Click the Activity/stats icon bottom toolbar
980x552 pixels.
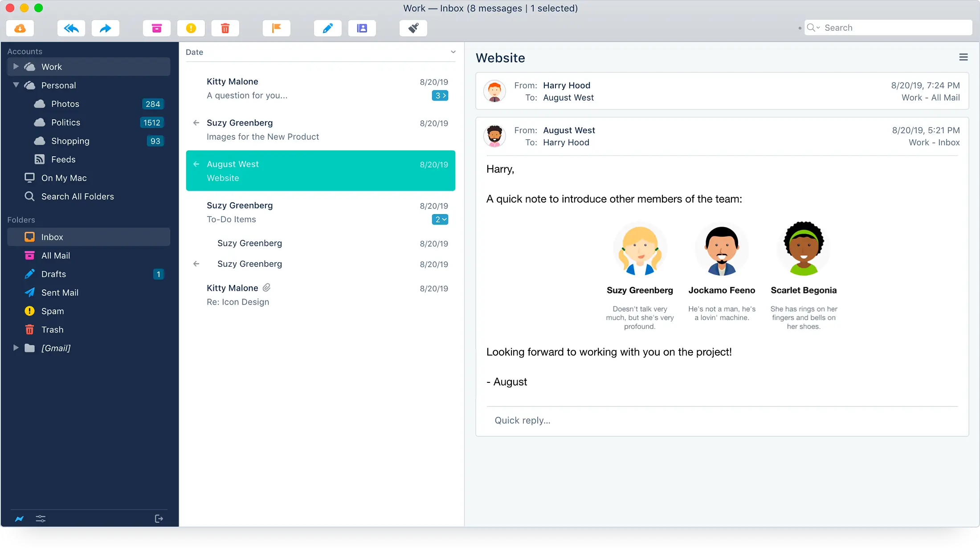19,518
